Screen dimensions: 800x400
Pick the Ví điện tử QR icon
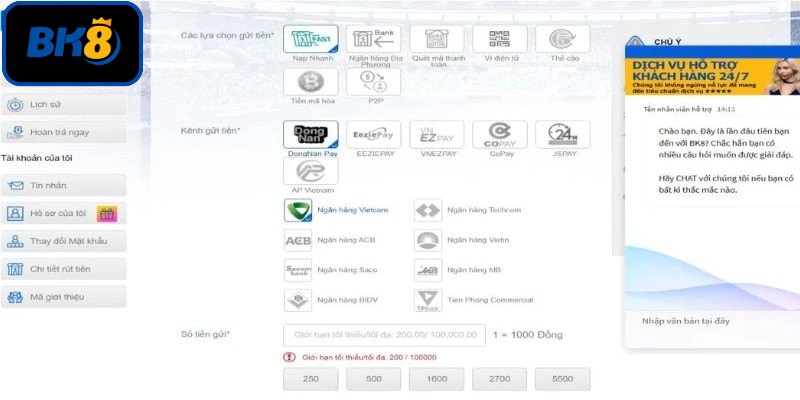click(x=499, y=39)
